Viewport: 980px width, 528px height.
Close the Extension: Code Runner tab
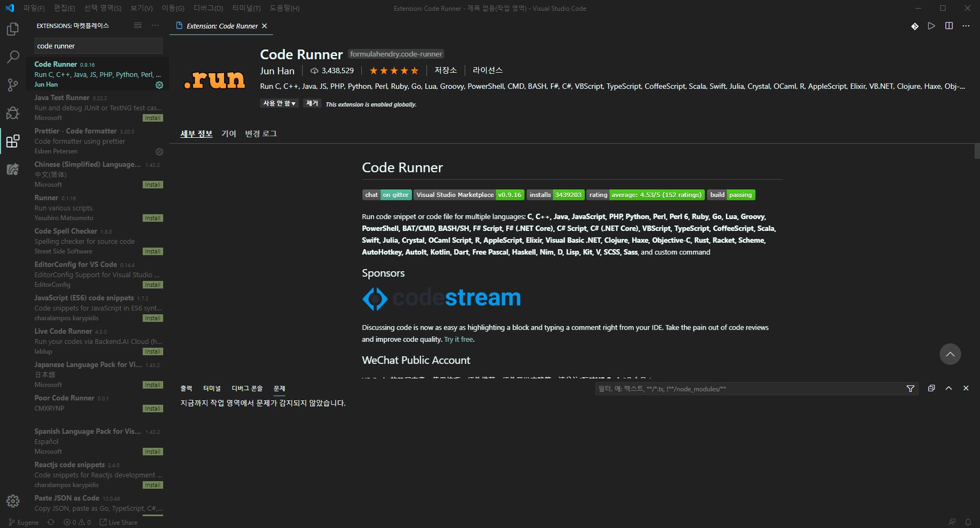pos(264,26)
